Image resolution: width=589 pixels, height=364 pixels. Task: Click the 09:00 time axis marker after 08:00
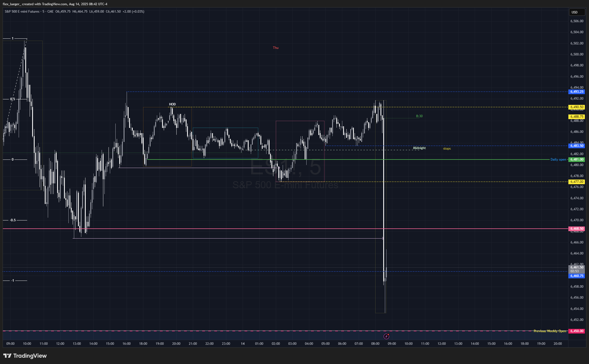pyautogui.click(x=392, y=344)
